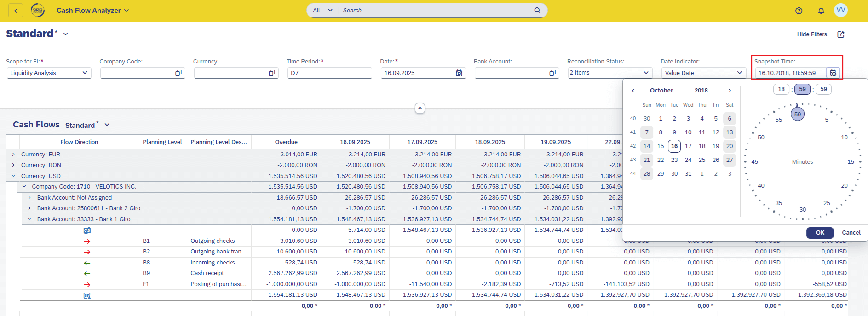Select the minutes segment showing 59
The image size is (868, 316).
(802, 89)
